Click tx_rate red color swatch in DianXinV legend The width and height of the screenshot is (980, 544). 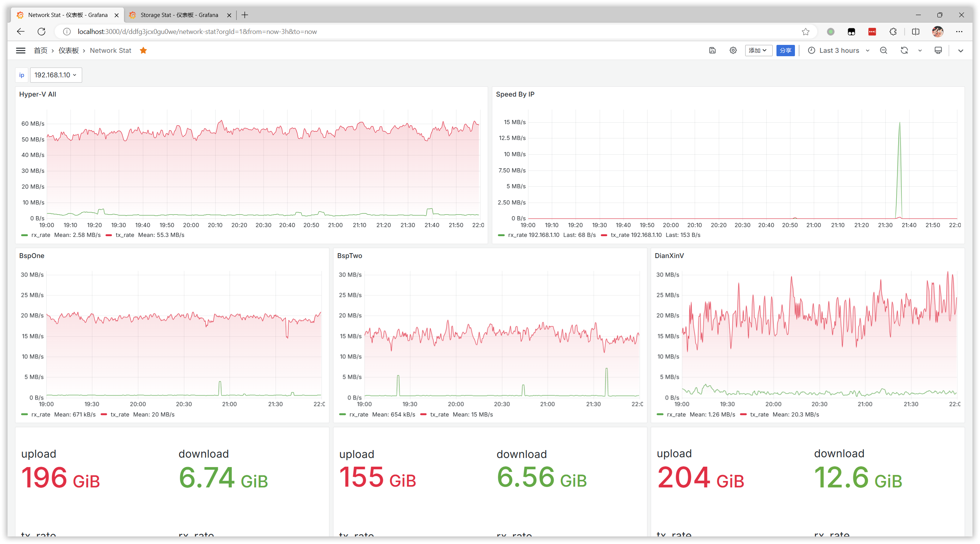pos(743,415)
